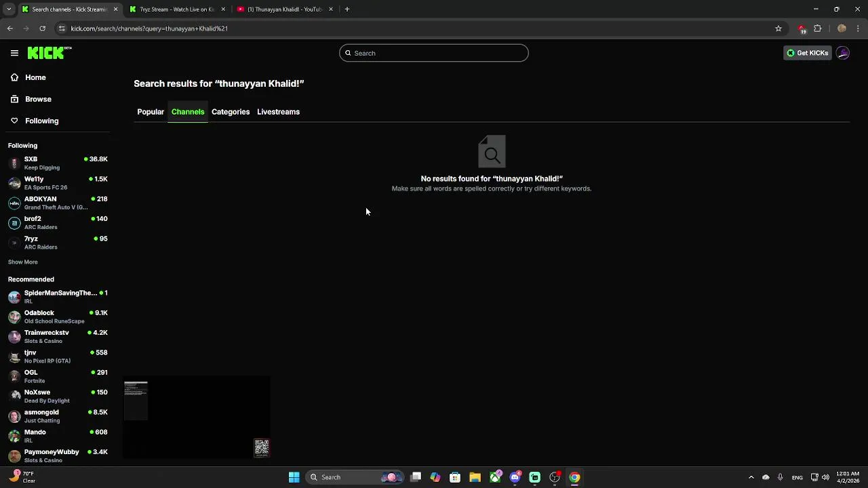The image size is (868, 488).
Task: Open Task View from the taskbar
Action: (416, 477)
